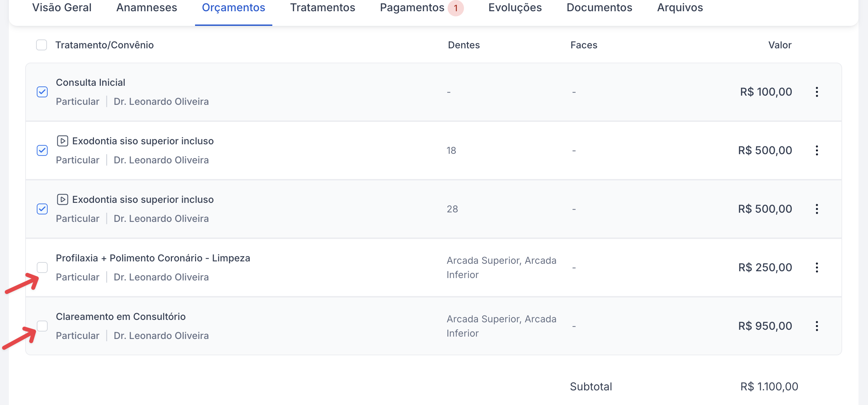Go to the Visão Geral tab
The image size is (868, 405).
tap(62, 8)
